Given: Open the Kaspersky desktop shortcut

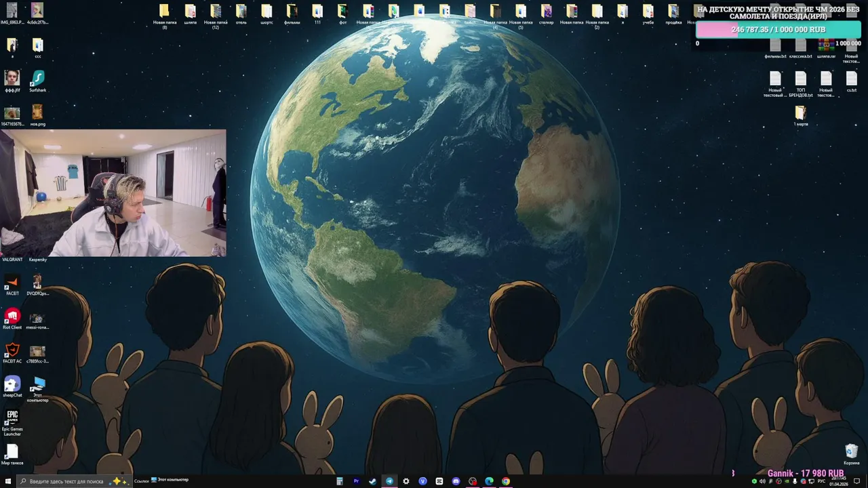Looking at the screenshot, I should tap(38, 260).
